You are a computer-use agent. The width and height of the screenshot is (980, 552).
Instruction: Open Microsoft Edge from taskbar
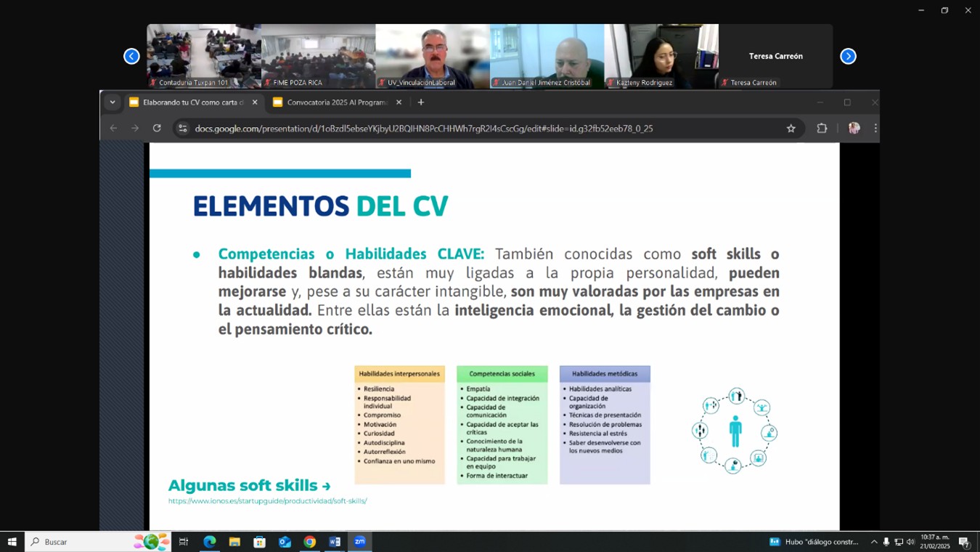click(210, 542)
